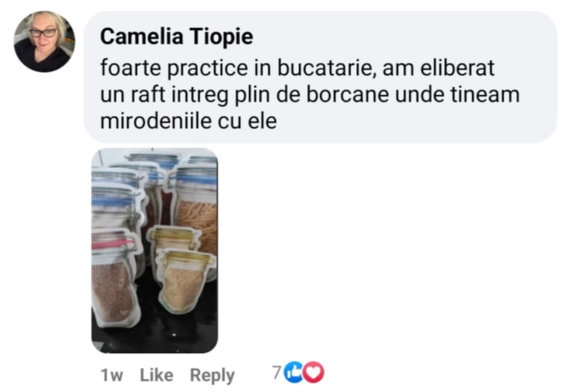Click the front yellow-lid jar bag in photo
This screenshot has height=392, width=573.
[x=185, y=279]
